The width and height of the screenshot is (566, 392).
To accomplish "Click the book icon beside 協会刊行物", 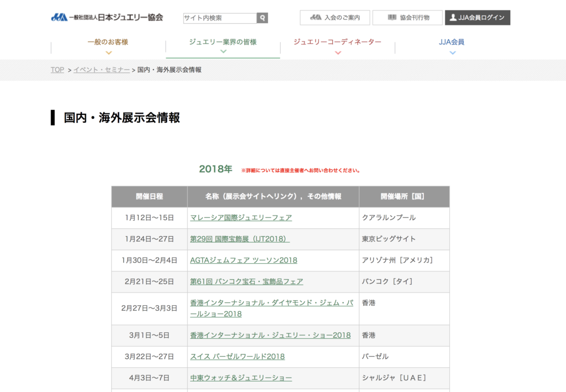I will tap(392, 18).
